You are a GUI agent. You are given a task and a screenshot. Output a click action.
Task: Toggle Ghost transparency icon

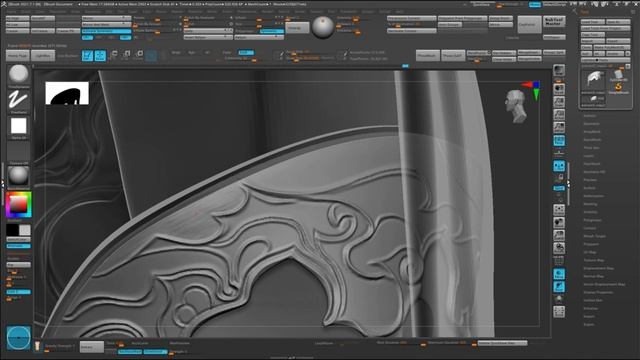[559, 287]
